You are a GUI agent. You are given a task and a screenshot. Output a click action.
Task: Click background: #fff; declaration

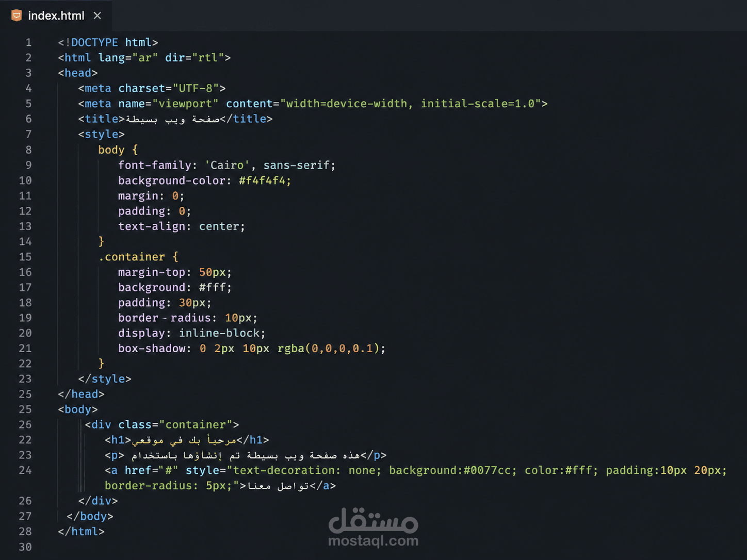[x=175, y=287]
